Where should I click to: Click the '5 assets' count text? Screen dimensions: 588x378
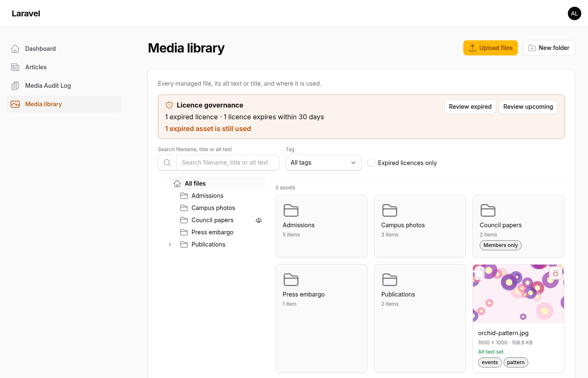point(285,188)
